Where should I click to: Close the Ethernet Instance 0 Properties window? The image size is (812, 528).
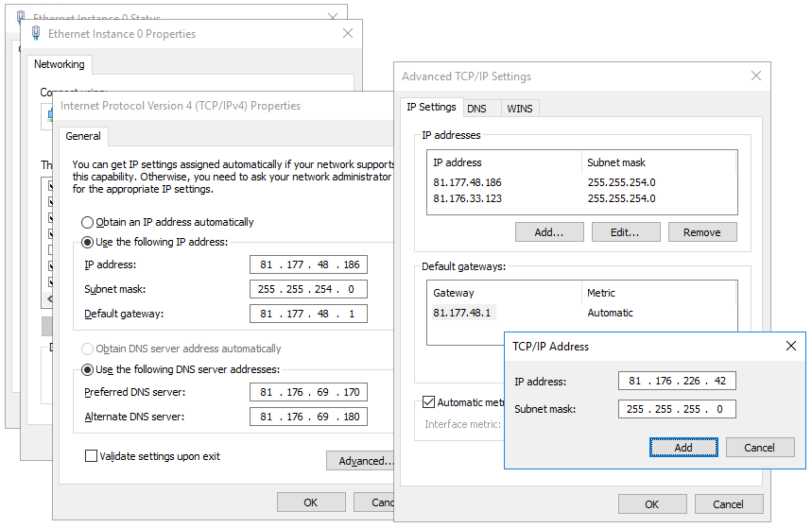[x=347, y=34]
